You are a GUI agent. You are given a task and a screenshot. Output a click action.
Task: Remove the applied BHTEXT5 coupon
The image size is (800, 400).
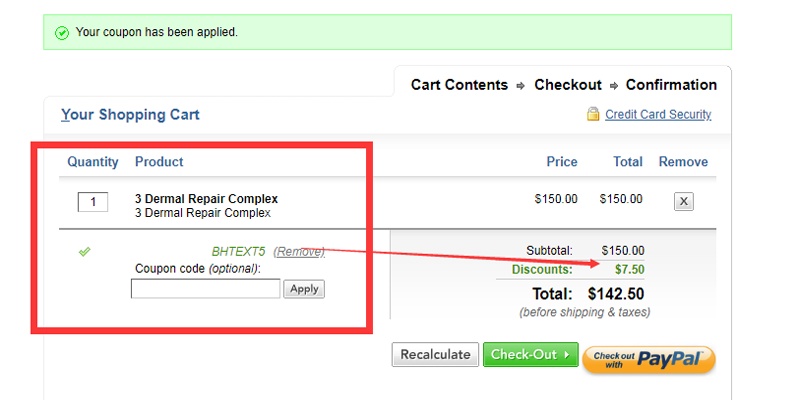click(299, 252)
